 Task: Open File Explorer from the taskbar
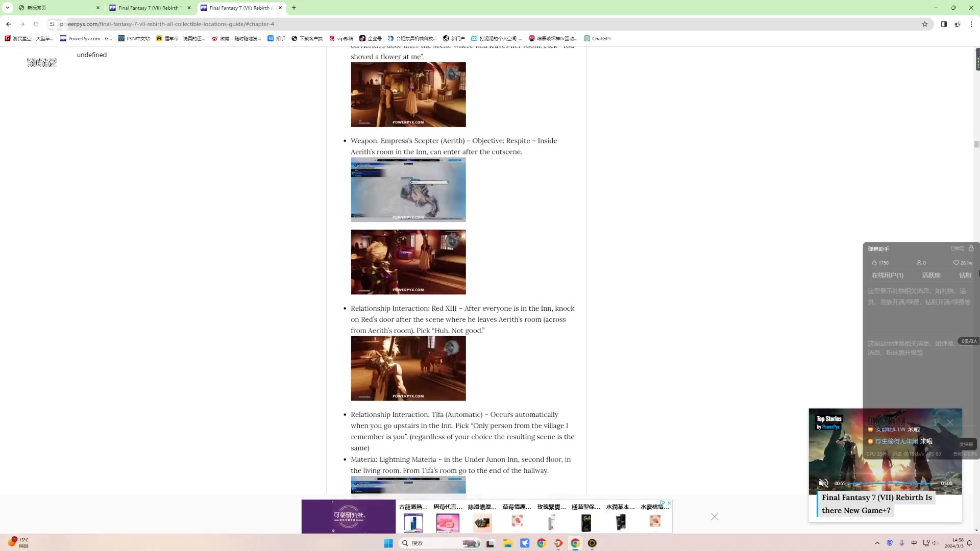[x=507, y=543]
